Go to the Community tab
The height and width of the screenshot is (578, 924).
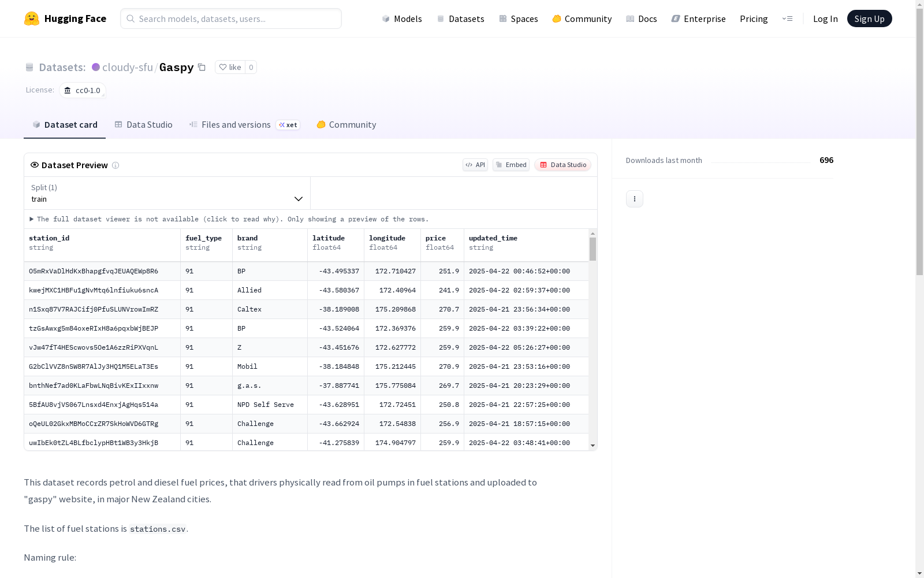[346, 125]
